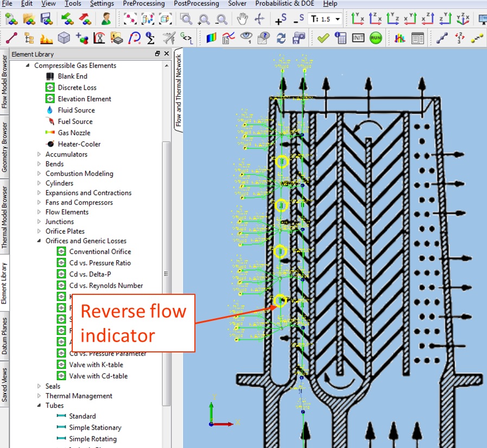Click the isometric XYZ view icon

[463, 19]
